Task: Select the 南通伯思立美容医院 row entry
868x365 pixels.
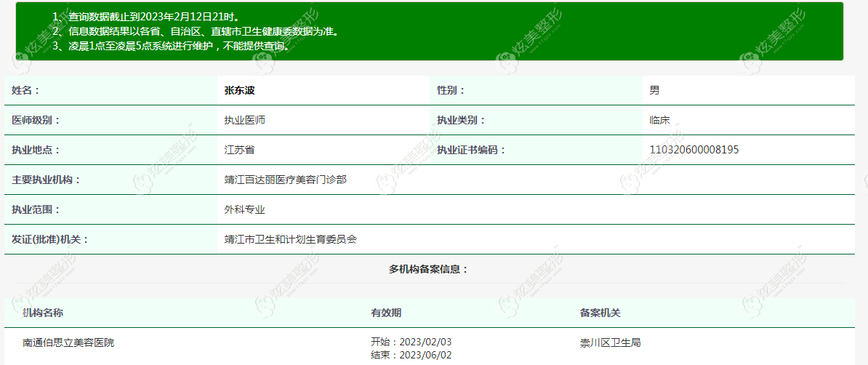Action: click(x=68, y=343)
